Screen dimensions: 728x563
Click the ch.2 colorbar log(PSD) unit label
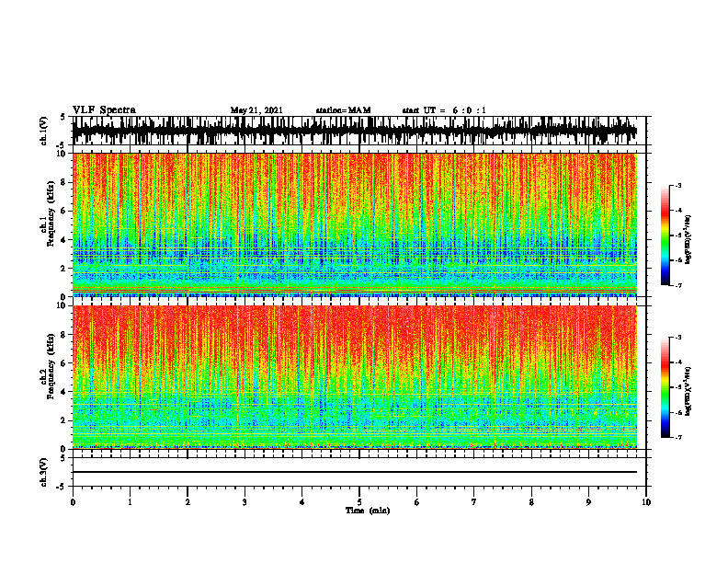click(x=688, y=391)
